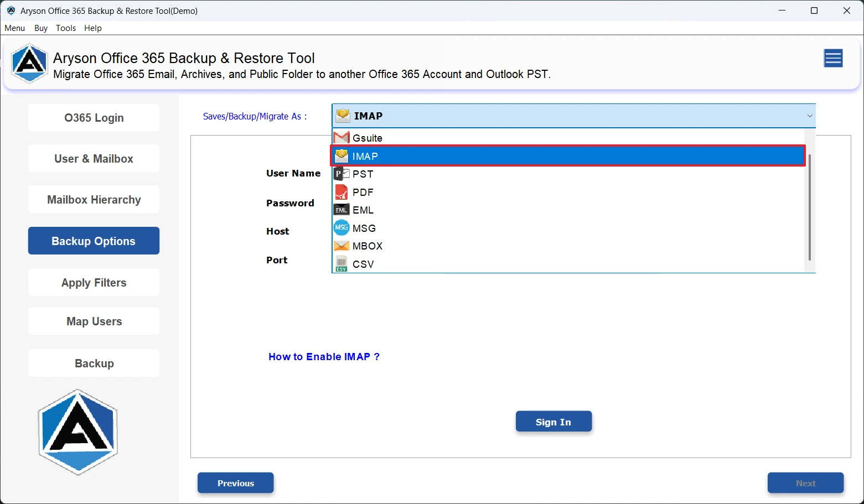Screen dimensions: 864x504
Task: Open Mailbox Hierarchy step
Action: coord(94,199)
